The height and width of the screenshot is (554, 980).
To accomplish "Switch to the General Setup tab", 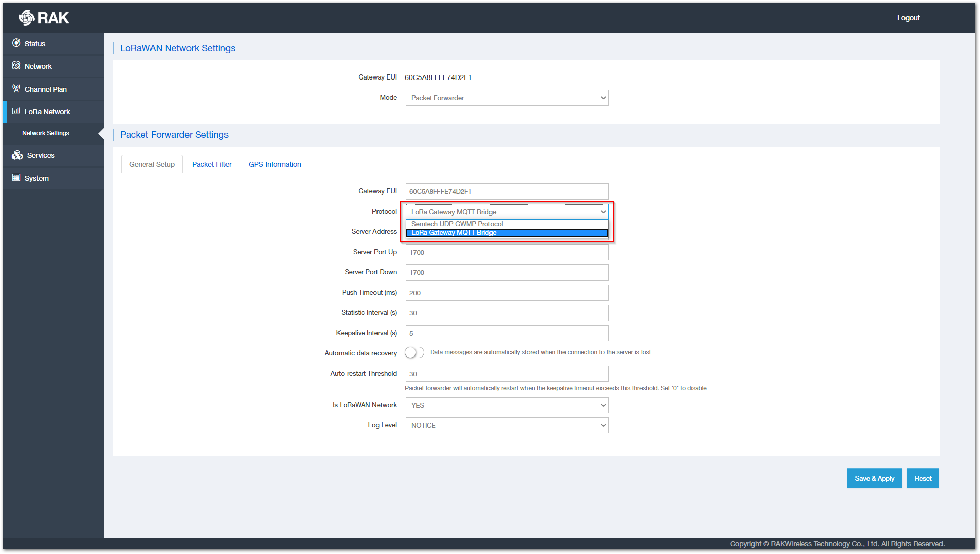I will [x=152, y=164].
